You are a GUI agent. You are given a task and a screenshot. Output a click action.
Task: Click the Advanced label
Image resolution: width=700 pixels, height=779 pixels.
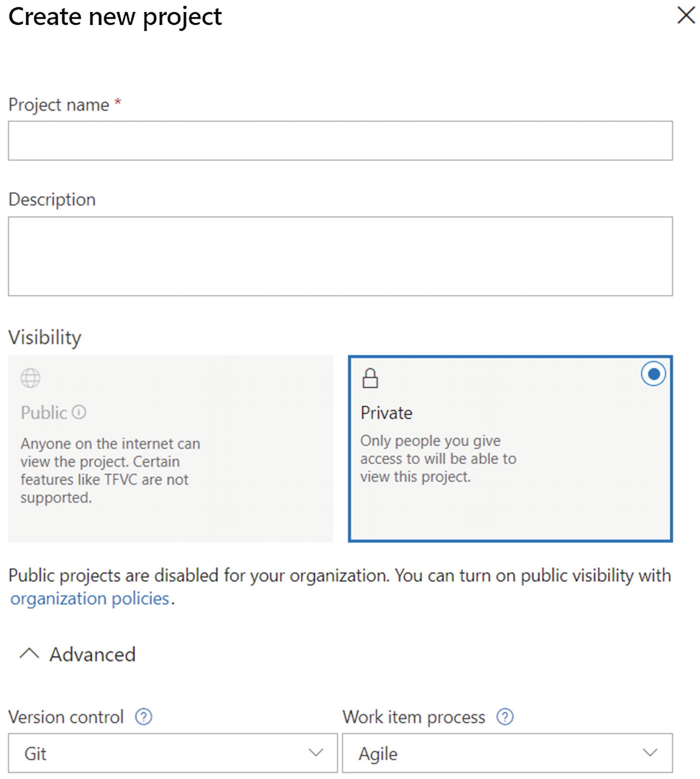pyautogui.click(x=92, y=654)
